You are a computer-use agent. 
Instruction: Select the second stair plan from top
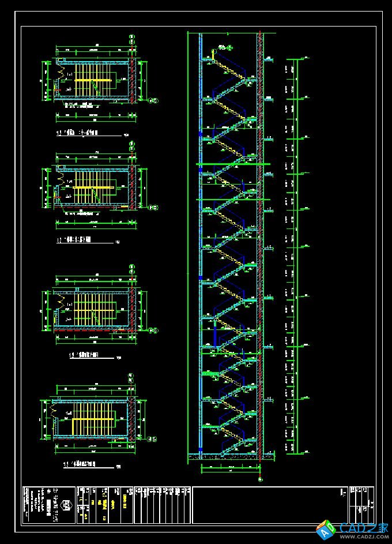coord(92,187)
